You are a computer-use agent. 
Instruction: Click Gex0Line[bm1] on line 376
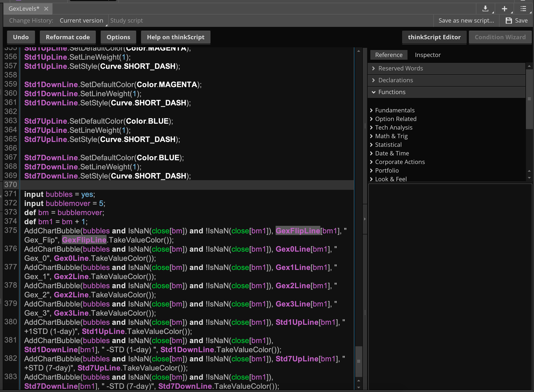point(303,249)
